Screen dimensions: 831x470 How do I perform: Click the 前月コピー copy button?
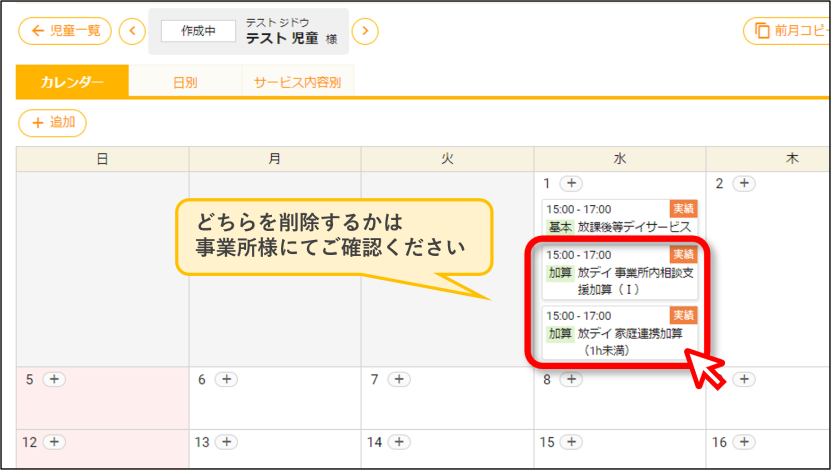point(787,31)
